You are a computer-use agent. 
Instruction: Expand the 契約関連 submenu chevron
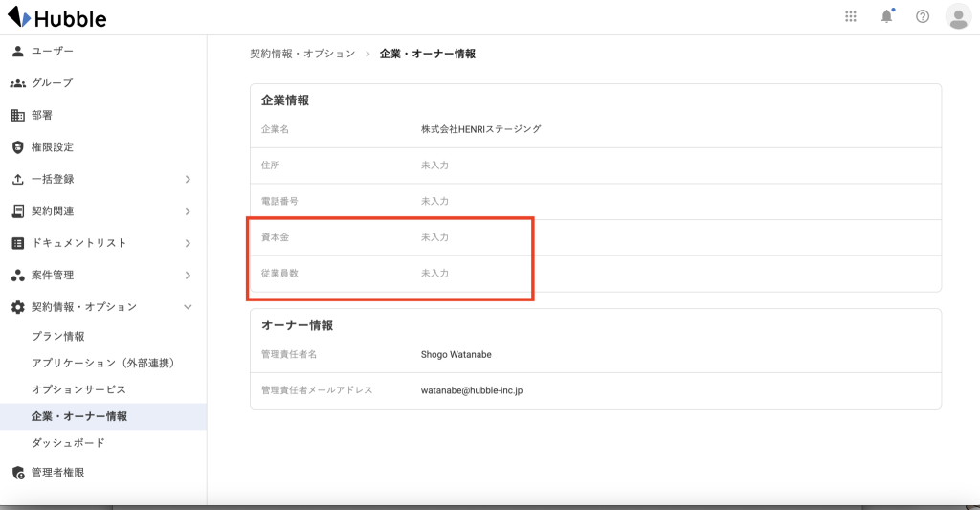188,211
